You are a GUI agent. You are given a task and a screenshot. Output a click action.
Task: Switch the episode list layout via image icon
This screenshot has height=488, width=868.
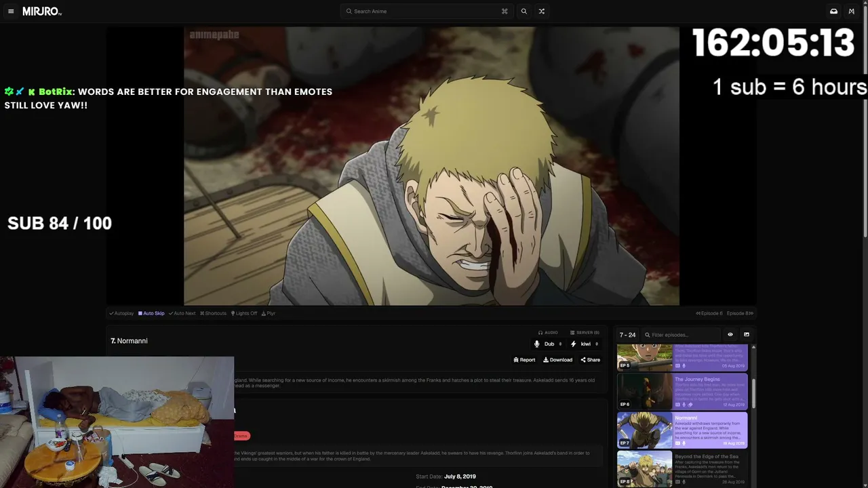[x=747, y=334]
